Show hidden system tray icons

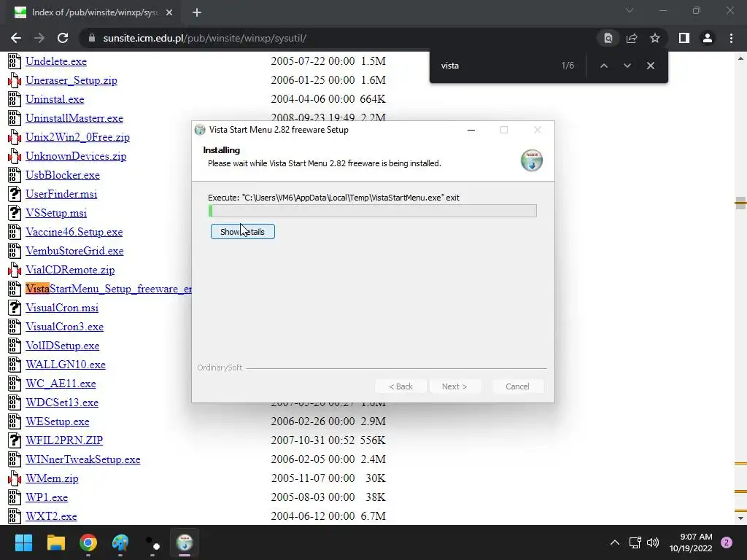tap(615, 542)
